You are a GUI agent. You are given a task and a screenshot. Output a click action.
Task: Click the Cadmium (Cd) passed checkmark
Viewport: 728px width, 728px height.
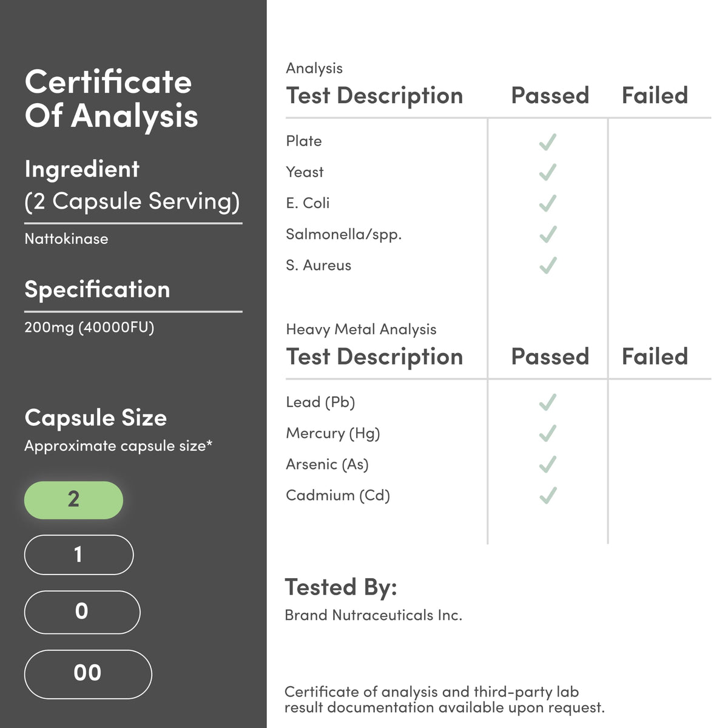pos(548,496)
